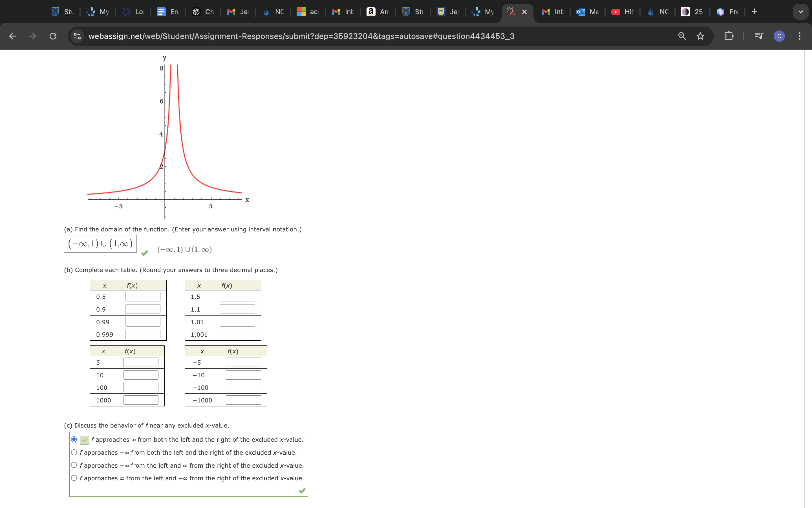Edit the domain answer box in part (a)
The height and width of the screenshot is (508, 812).
pos(100,244)
